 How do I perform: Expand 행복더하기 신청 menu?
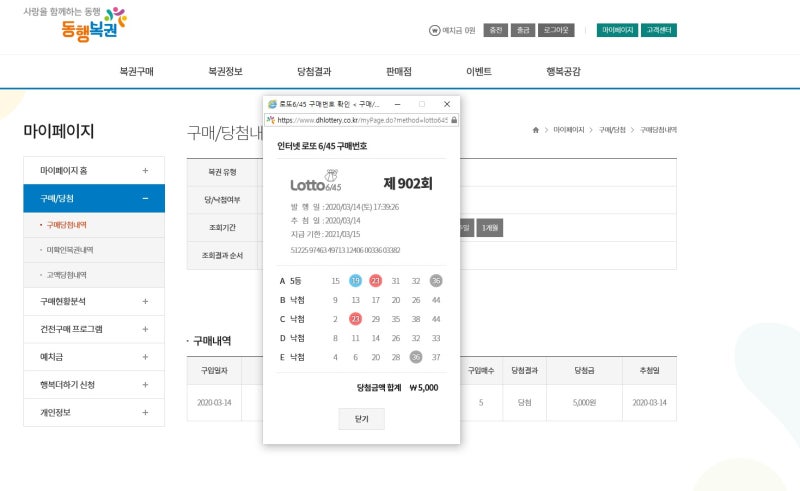(x=145, y=385)
